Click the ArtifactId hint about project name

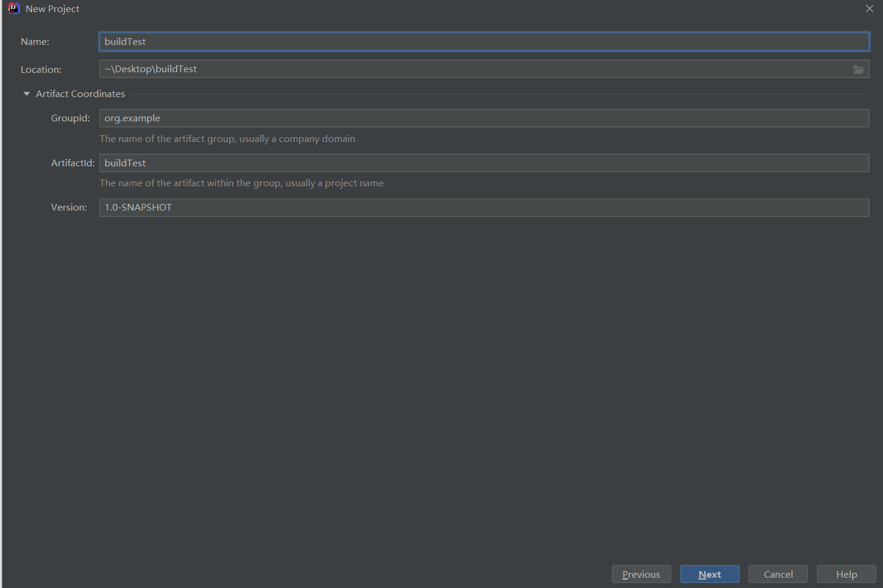click(242, 183)
